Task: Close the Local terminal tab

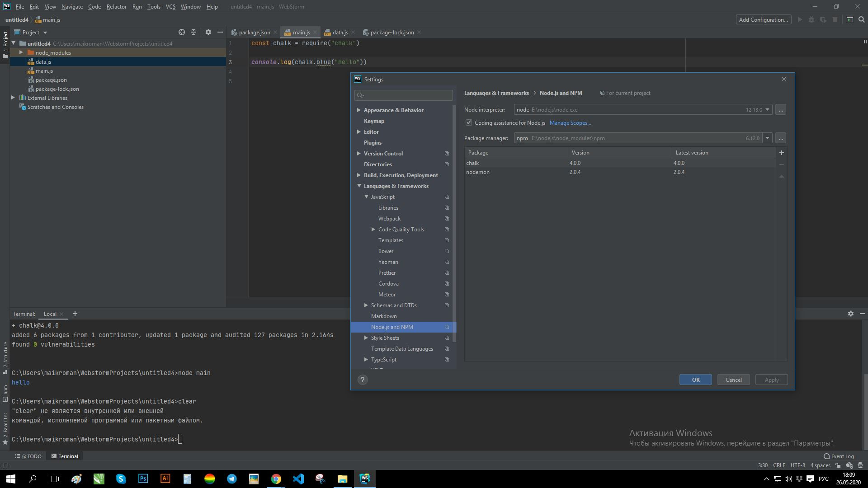Action: [61, 314]
